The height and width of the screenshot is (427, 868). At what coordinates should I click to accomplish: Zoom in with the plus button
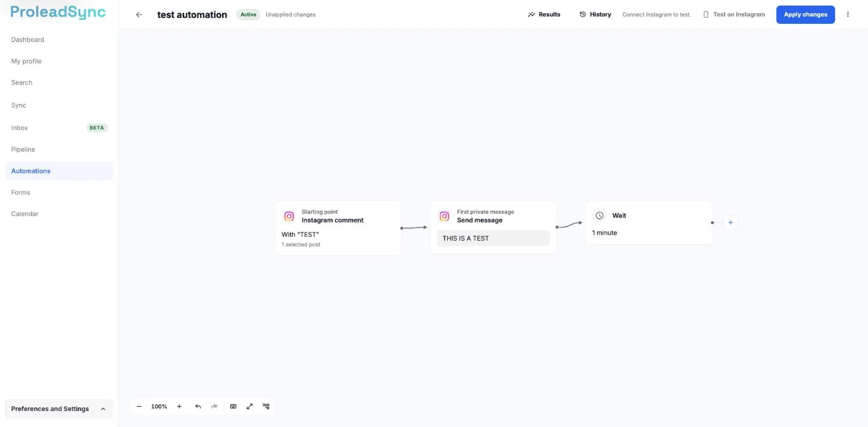click(x=179, y=407)
